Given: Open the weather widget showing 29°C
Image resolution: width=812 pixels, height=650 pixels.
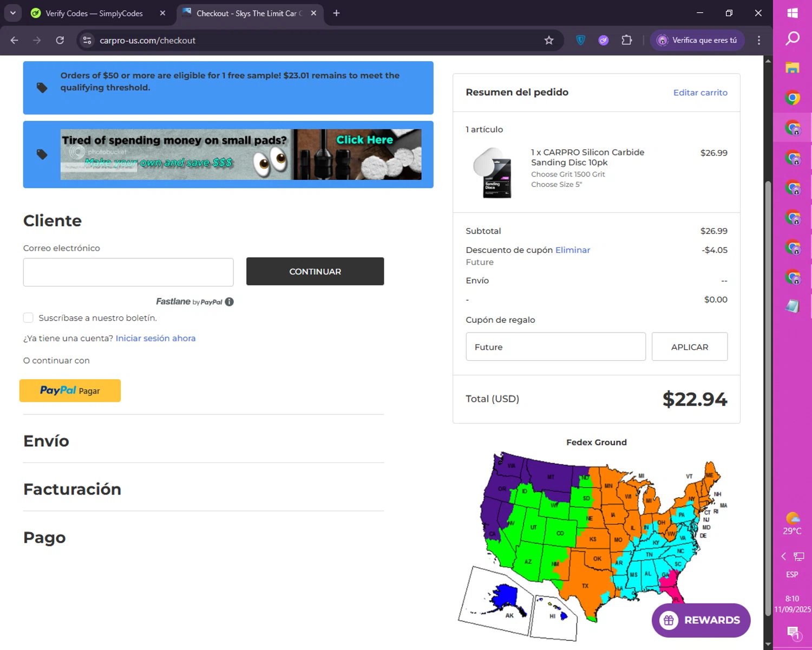Looking at the screenshot, I should tap(793, 524).
